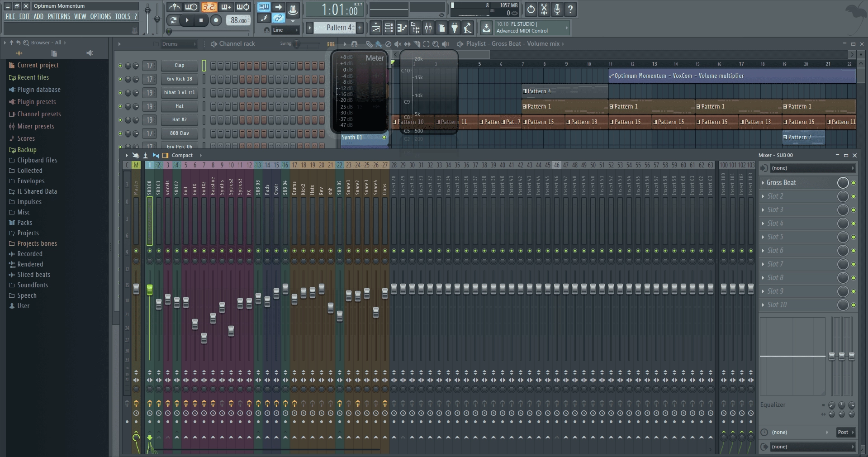Open the audio editor scissors icon
The width and height of the screenshot is (868, 457).
point(544,9)
